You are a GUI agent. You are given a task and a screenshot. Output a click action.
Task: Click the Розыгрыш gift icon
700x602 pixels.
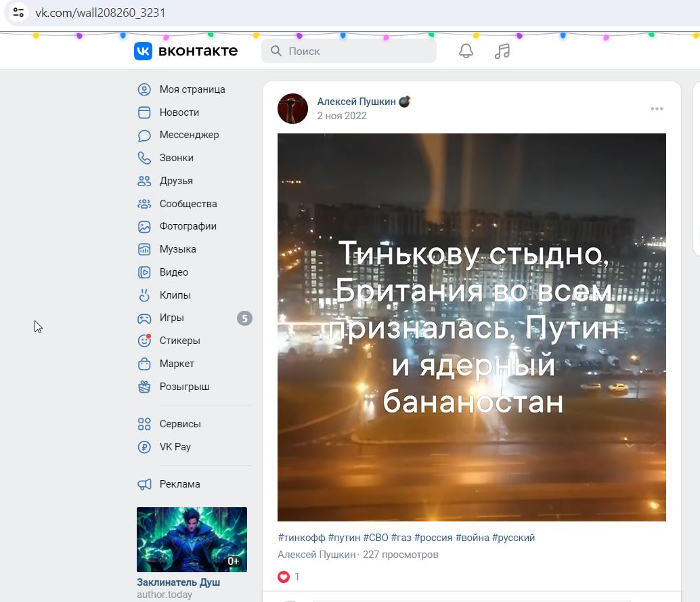point(144,387)
